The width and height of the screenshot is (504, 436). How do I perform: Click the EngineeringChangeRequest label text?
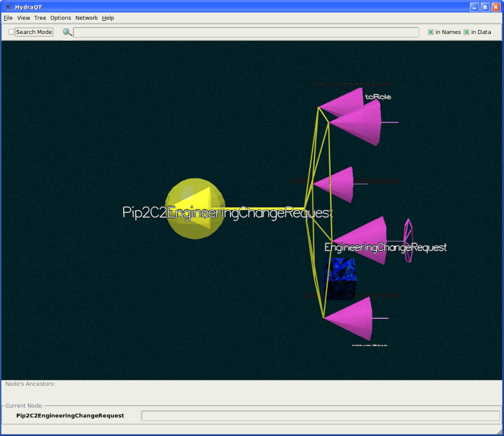pyautogui.click(x=385, y=247)
